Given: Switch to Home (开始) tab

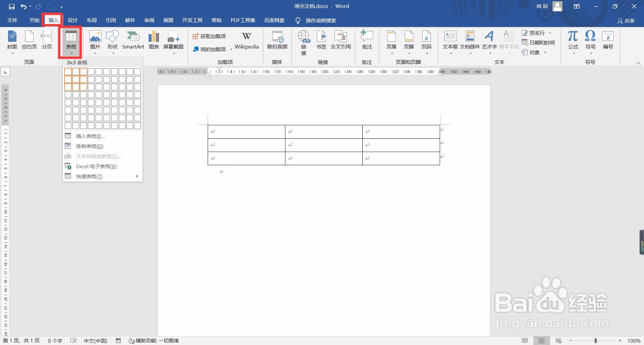Looking at the screenshot, I should pos(34,21).
